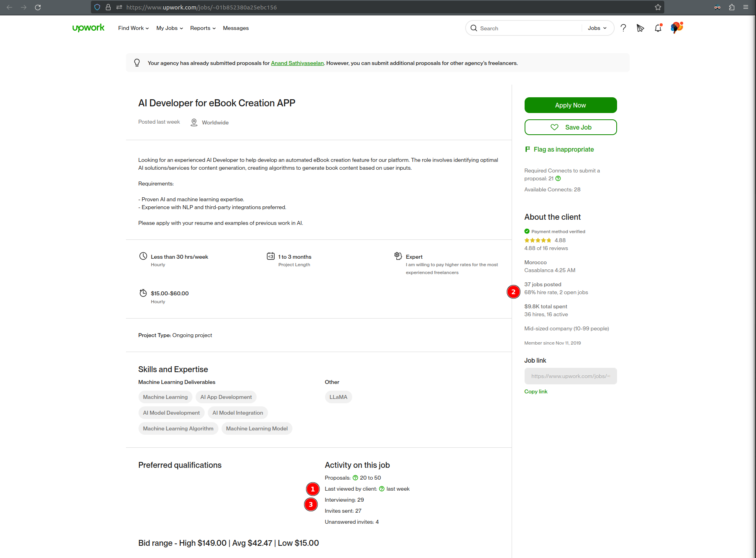Click the site padlock icon
This screenshot has height=558, width=756.
point(108,7)
